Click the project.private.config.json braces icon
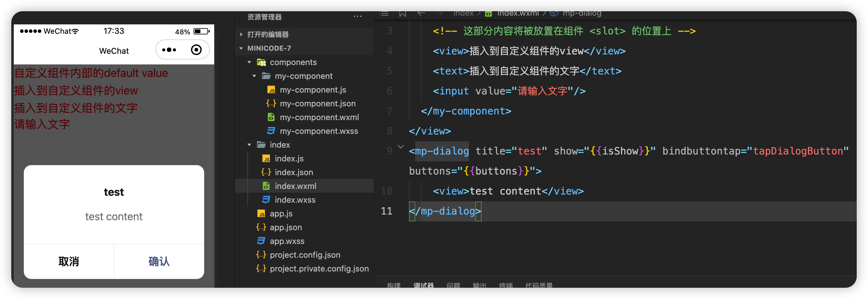The width and height of the screenshot is (868, 299). coord(261,269)
